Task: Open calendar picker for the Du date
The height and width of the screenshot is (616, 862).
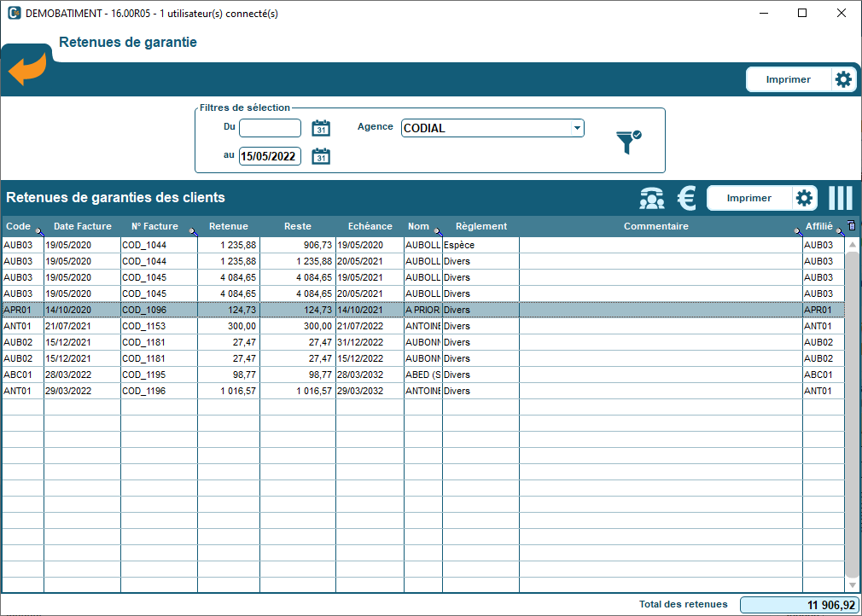Action: [321, 128]
